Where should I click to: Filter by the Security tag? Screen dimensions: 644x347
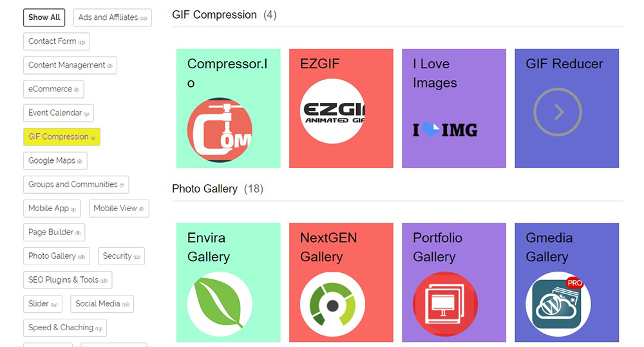[x=121, y=256]
